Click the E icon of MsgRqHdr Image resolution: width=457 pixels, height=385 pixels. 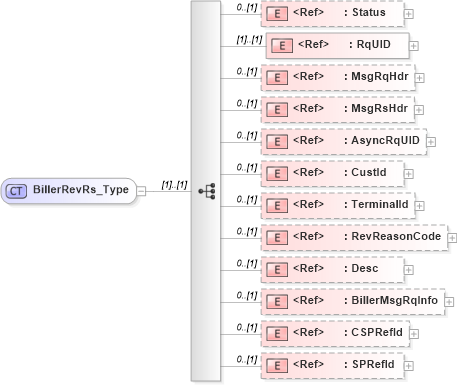pyautogui.click(x=277, y=78)
